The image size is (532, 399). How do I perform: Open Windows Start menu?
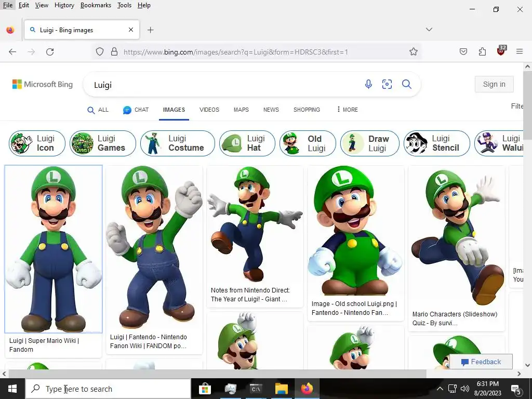click(x=12, y=389)
